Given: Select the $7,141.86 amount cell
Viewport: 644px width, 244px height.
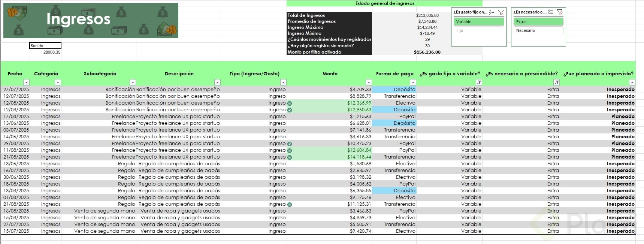Looking at the screenshot, I should (330, 130).
